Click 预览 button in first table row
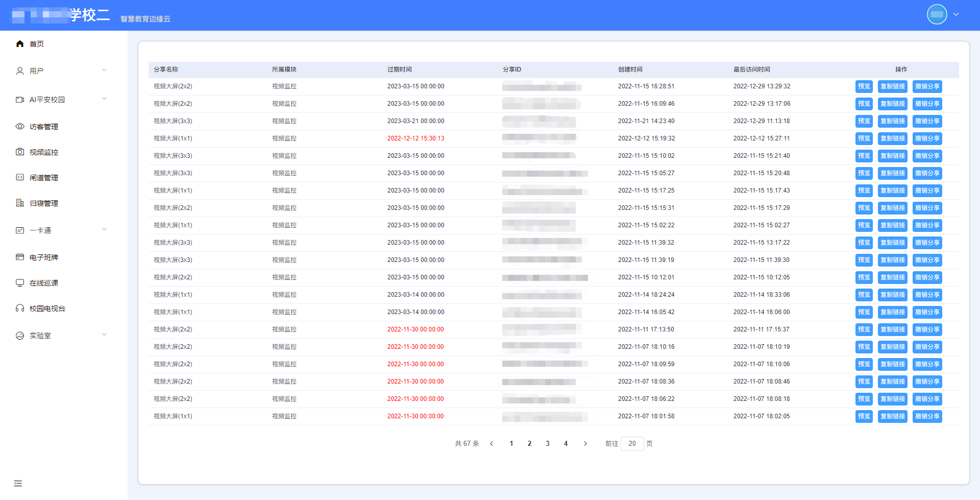 [864, 86]
